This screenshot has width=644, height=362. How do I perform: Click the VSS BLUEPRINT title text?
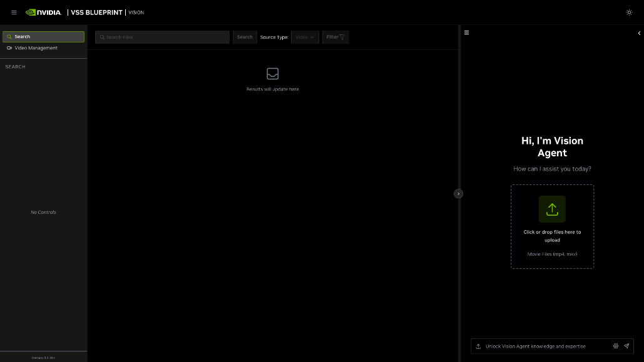tap(96, 13)
